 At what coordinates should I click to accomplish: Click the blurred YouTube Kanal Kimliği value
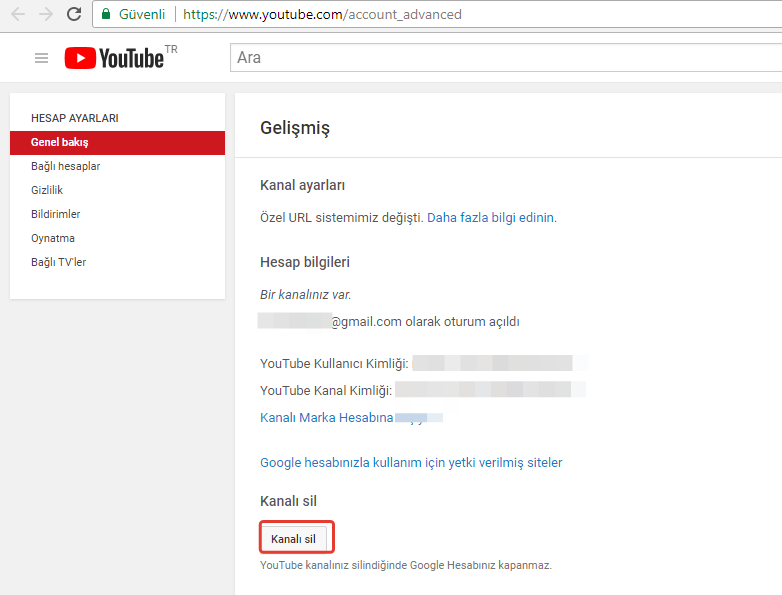coord(489,390)
